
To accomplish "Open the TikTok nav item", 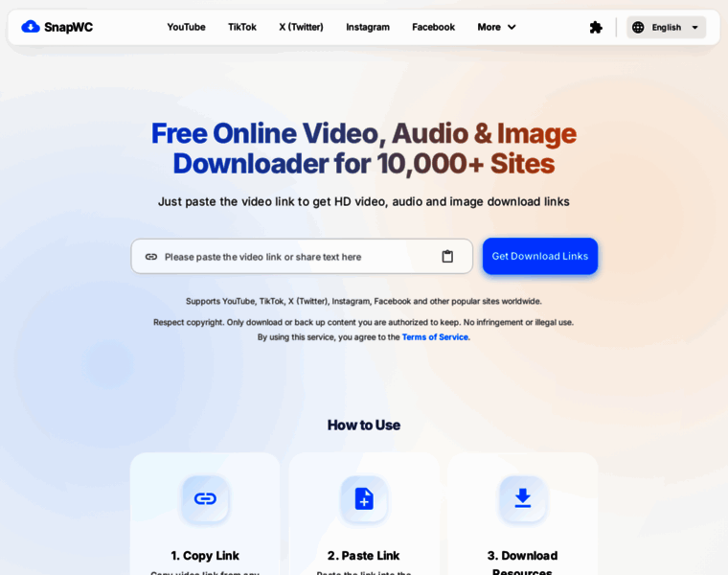I will (x=242, y=28).
